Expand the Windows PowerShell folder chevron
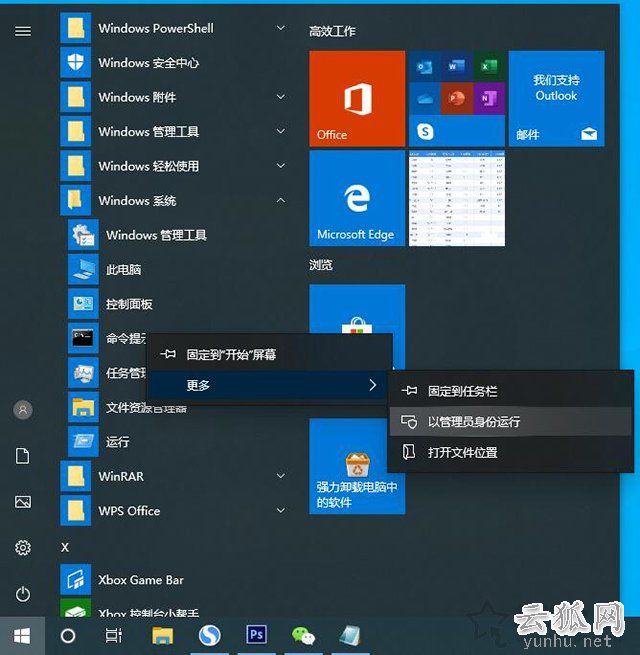 (x=281, y=28)
